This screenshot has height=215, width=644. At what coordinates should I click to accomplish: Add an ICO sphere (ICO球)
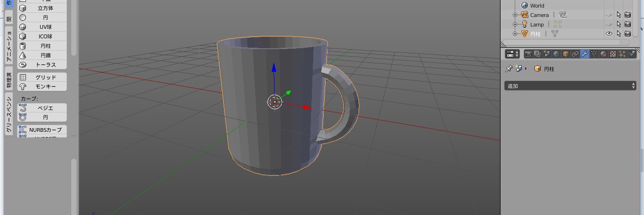[x=42, y=36]
